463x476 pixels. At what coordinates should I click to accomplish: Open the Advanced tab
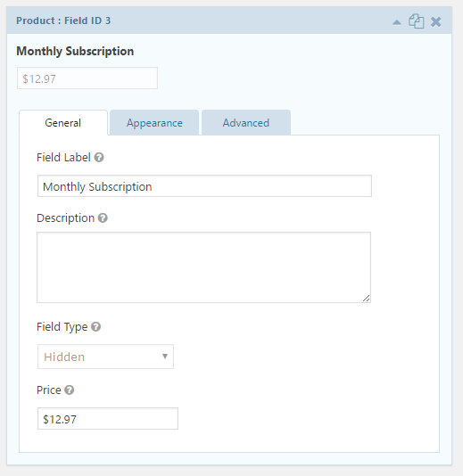246,123
